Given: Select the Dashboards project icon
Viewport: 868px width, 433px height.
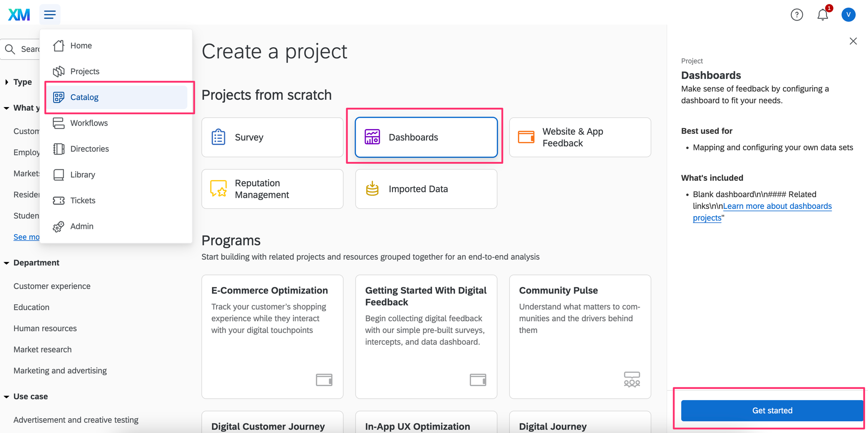Looking at the screenshot, I should 372,137.
